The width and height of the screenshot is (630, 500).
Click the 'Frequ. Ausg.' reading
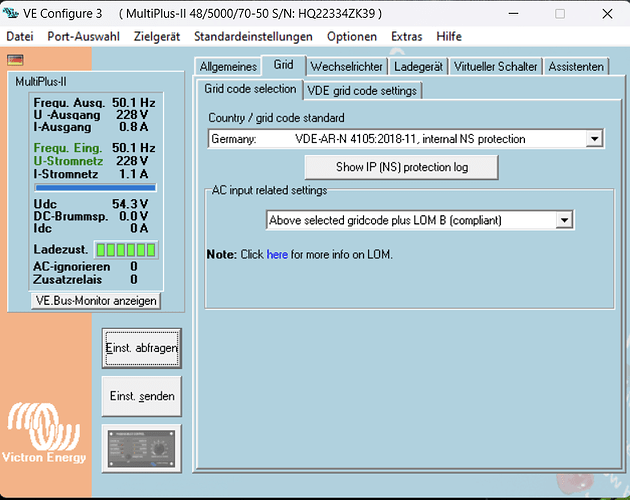pyautogui.click(x=94, y=103)
